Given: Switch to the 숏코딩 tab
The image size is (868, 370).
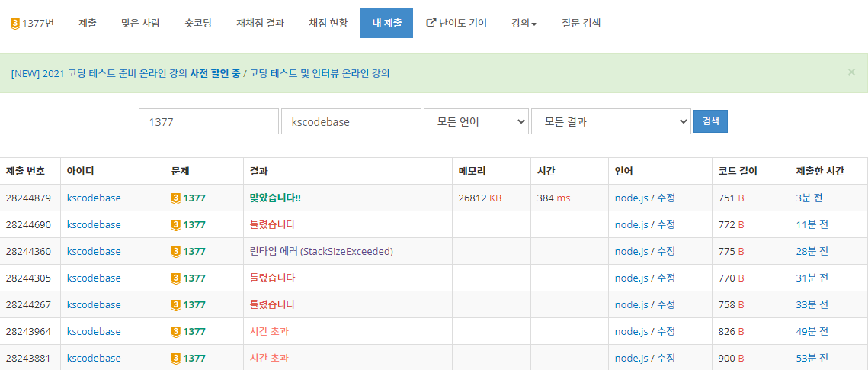Looking at the screenshot, I should [198, 23].
